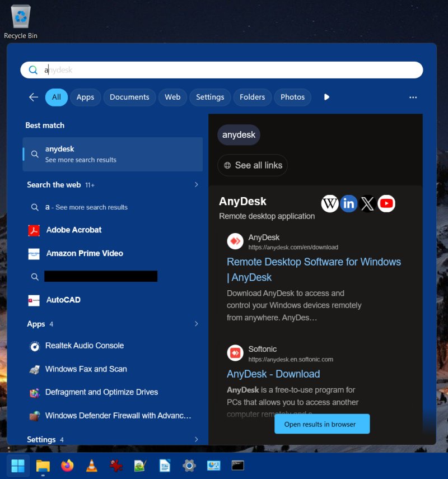Viewport: 448px width, 479px height.
Task: Open Adobe Acrobat from the results
Action: click(113, 230)
